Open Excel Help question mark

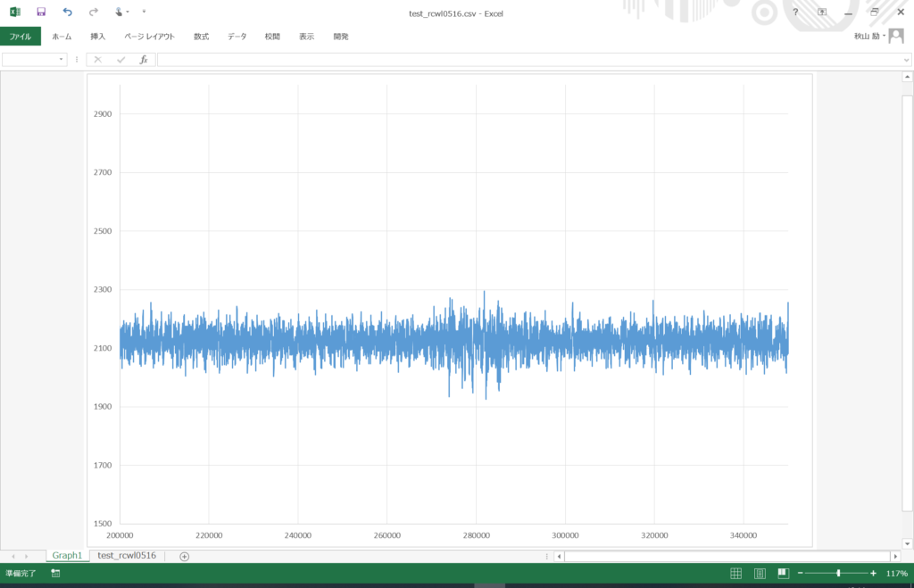tap(795, 12)
